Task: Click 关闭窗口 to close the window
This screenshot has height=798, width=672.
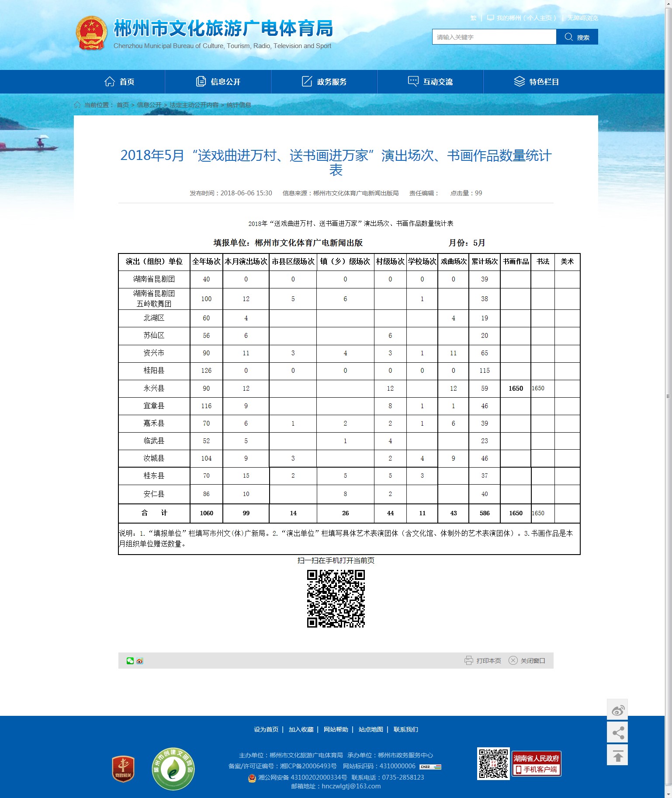Action: 527,661
